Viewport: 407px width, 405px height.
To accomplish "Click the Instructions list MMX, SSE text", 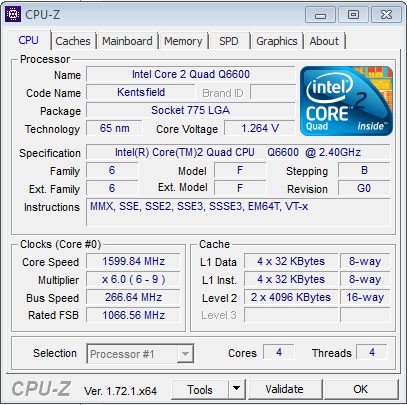I will [199, 206].
